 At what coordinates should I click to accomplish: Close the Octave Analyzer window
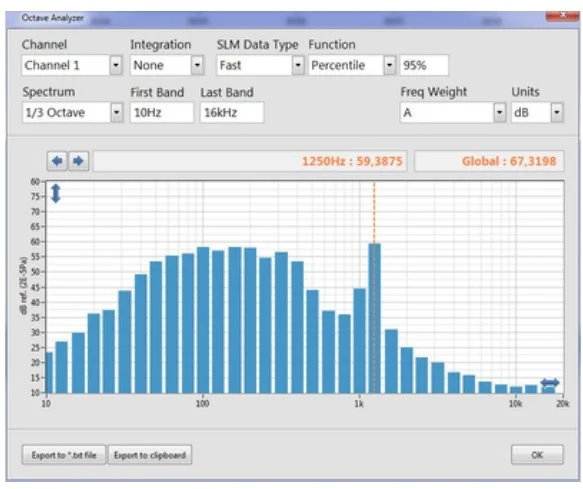(x=563, y=15)
